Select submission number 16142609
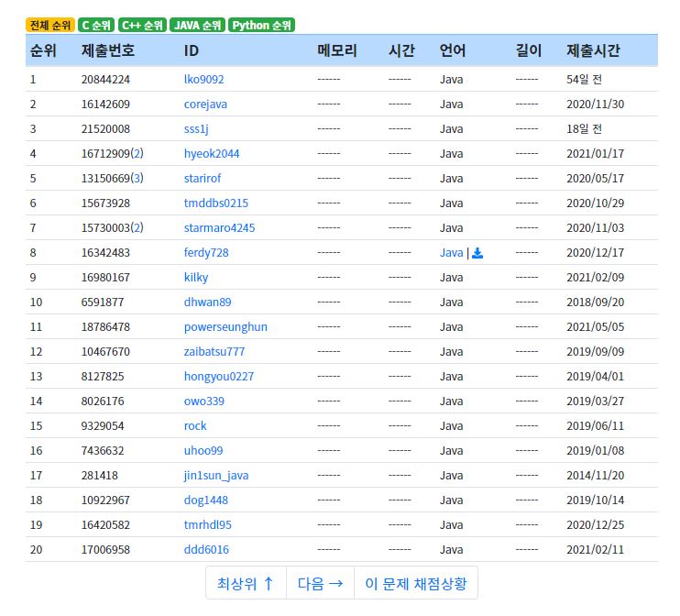This screenshot has width=680, height=616. click(x=105, y=104)
